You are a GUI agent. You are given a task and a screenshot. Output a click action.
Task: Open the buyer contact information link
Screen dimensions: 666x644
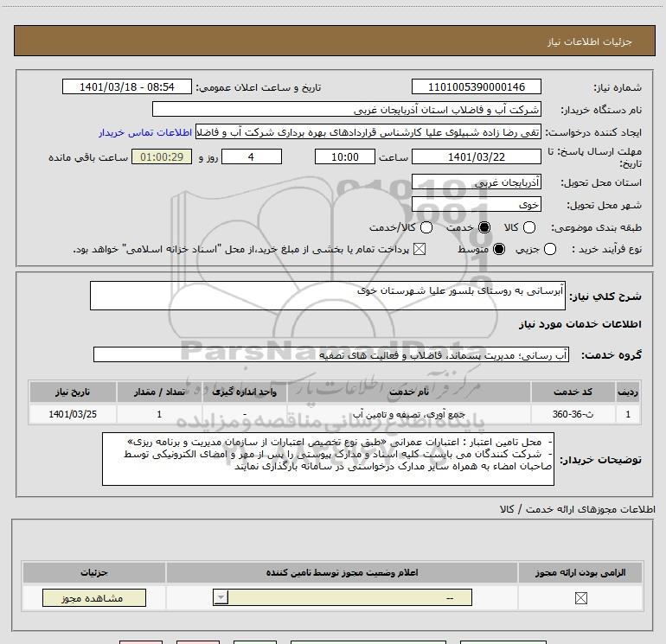pyautogui.click(x=145, y=132)
